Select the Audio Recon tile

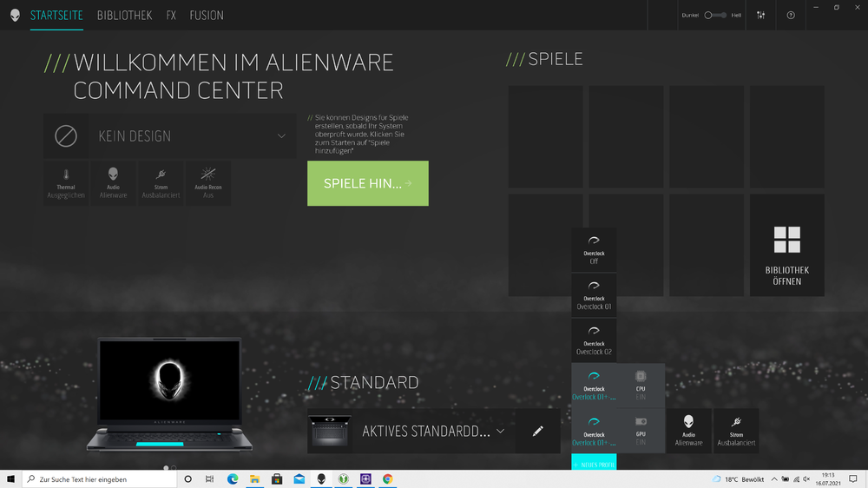tap(207, 182)
